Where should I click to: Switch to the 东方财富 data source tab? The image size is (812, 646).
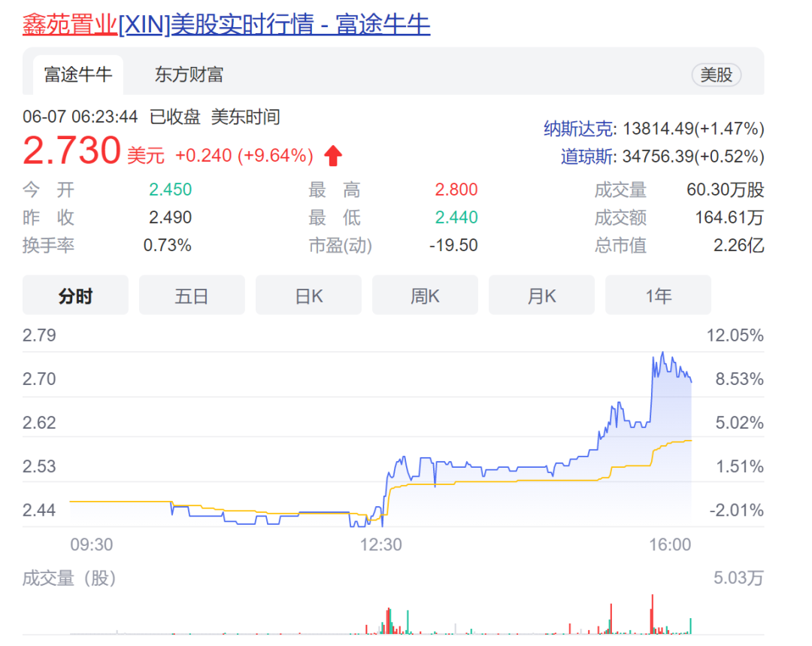tap(190, 74)
